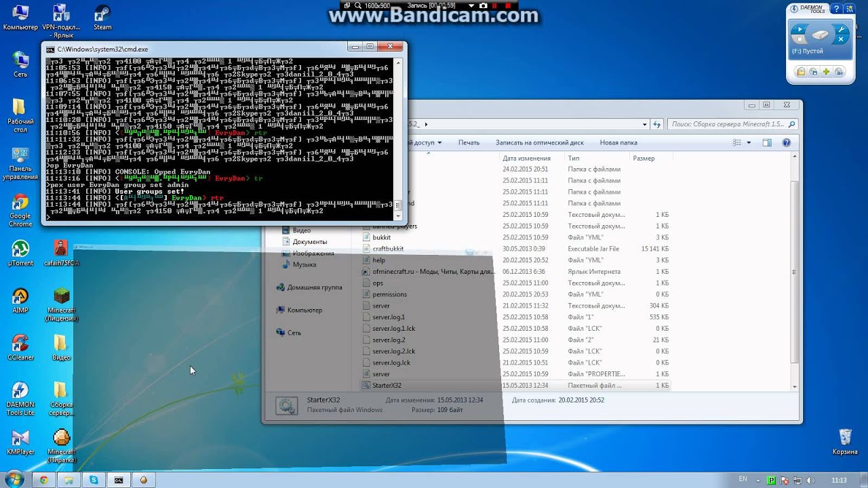This screenshot has height=488, width=868.
Task: Click the (F:) virtual drive image in gadget
Action: [821, 35]
